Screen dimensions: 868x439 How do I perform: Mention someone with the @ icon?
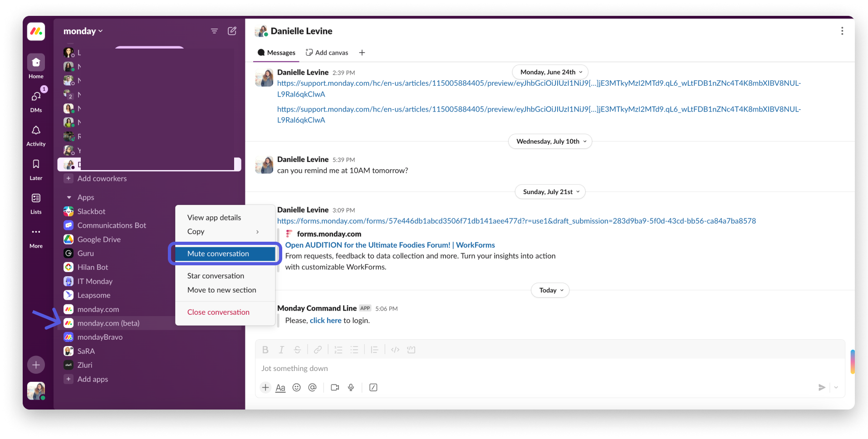(312, 387)
